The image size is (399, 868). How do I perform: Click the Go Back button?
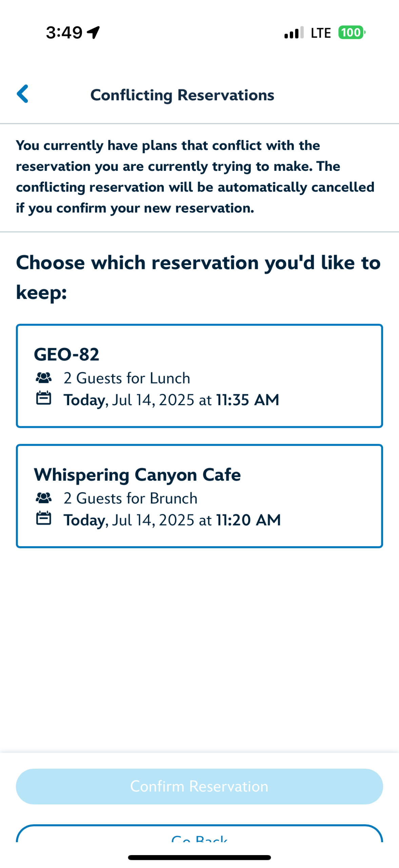pyautogui.click(x=199, y=834)
